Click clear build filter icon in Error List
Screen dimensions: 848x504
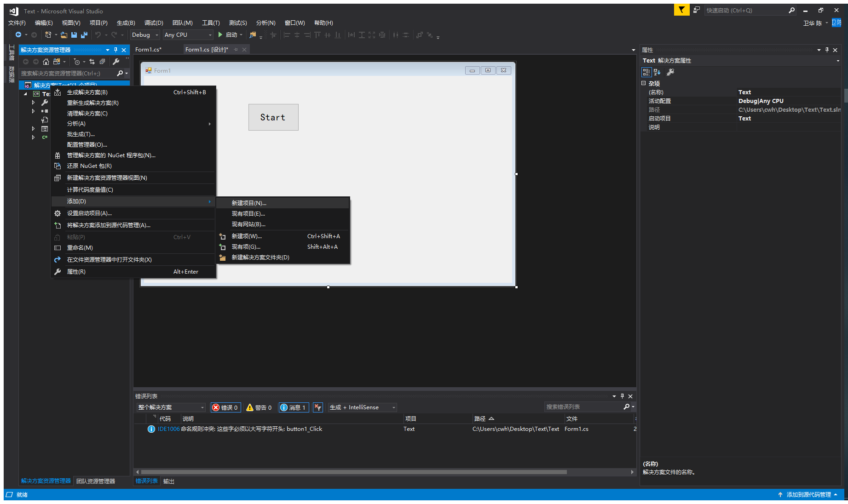(317, 407)
